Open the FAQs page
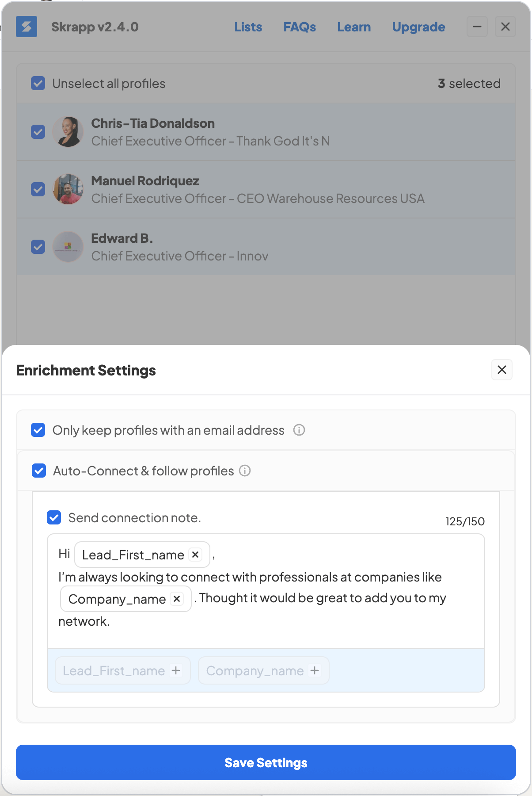532x796 pixels. [300, 27]
